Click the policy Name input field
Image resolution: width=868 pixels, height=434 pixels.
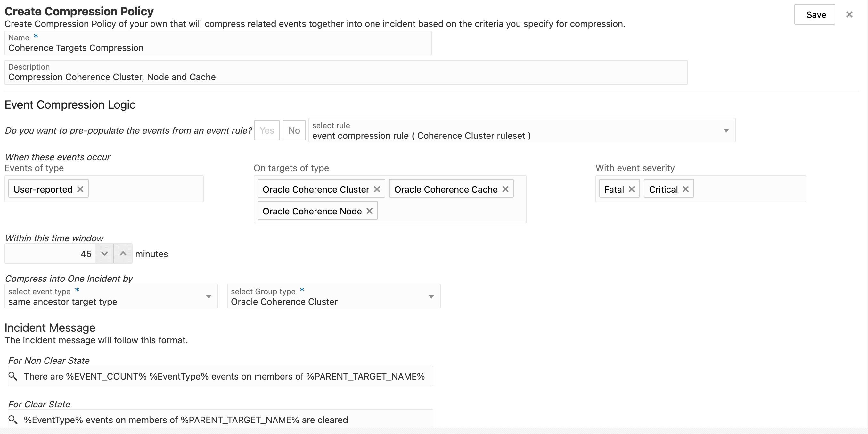pos(218,47)
